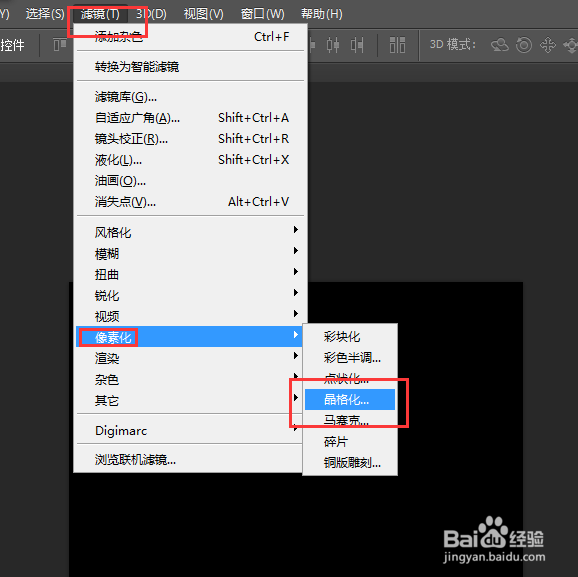Click the distribute right edges icon

357,45
